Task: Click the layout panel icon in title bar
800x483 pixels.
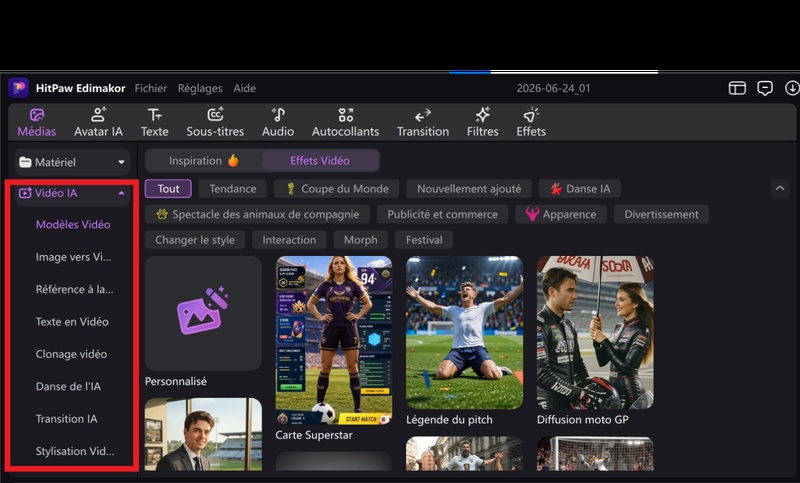Action: pos(737,88)
